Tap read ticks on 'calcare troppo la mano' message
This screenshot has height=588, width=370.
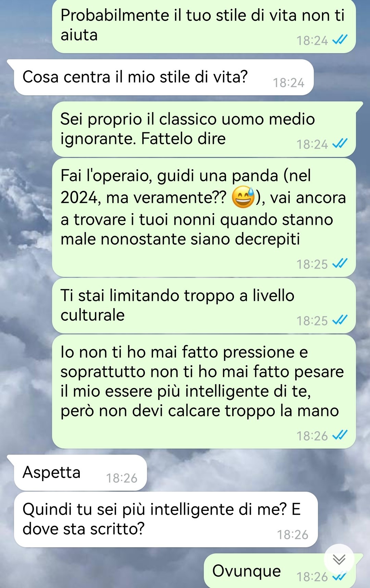[340, 436]
